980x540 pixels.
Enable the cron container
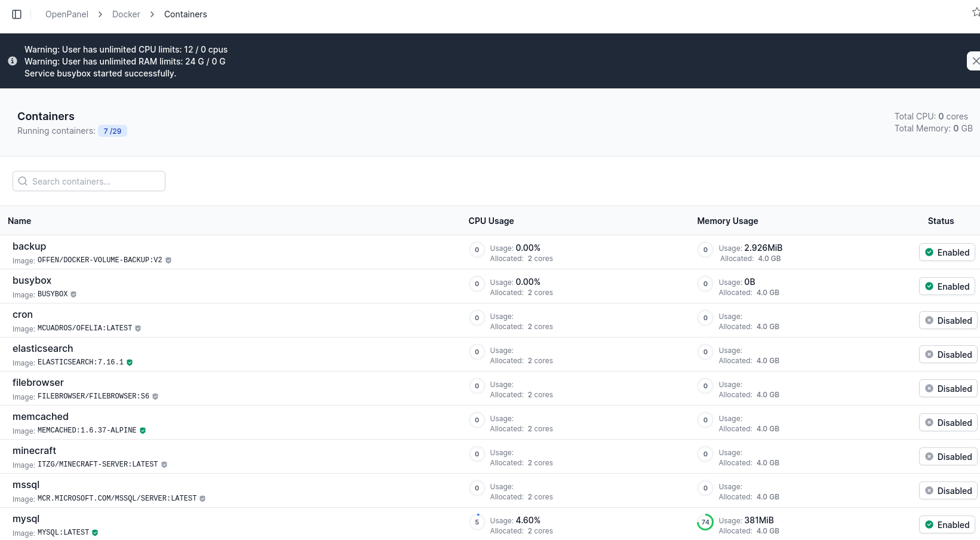click(948, 321)
